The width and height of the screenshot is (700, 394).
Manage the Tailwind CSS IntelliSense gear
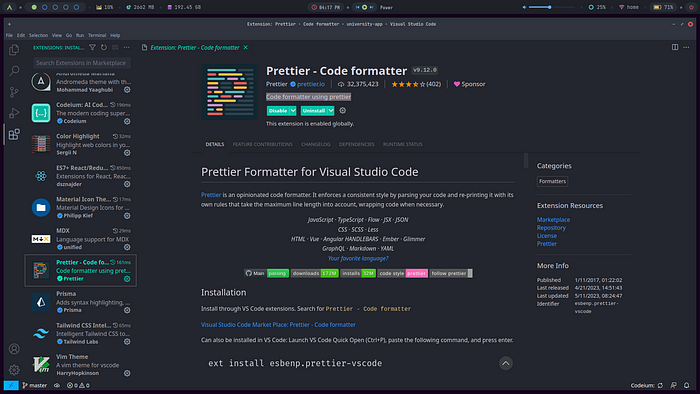coord(127,342)
